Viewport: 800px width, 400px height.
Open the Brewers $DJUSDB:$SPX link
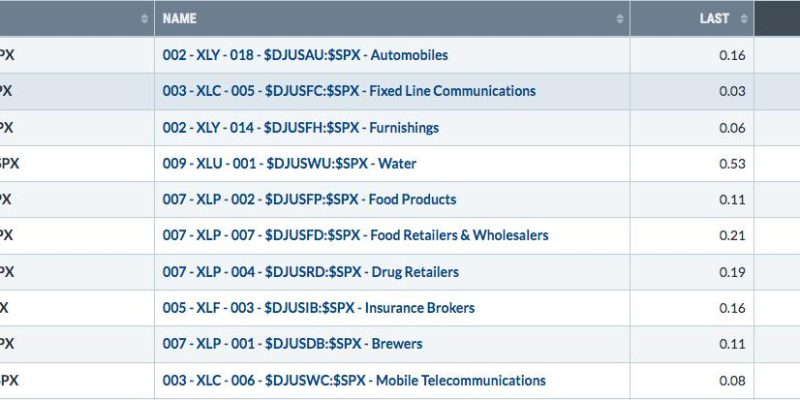tap(292, 344)
